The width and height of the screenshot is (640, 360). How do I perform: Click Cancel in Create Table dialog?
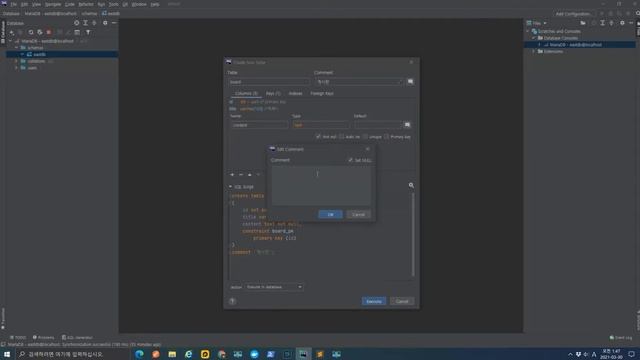tap(402, 301)
